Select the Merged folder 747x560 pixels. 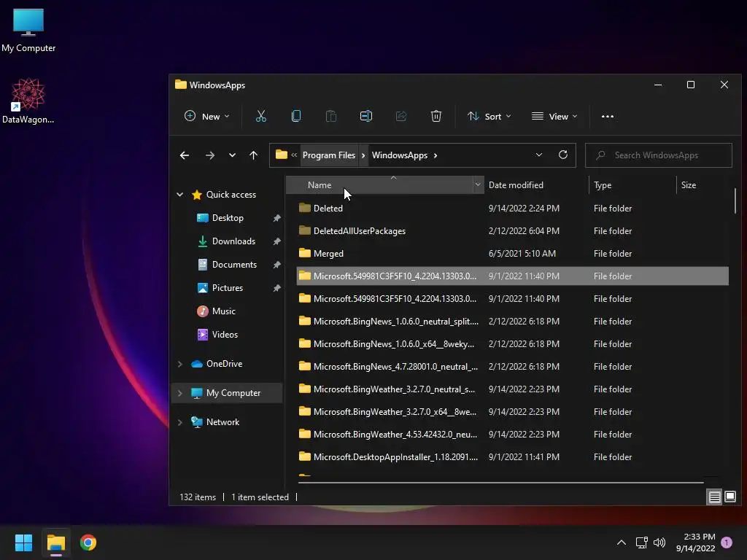(513, 253)
